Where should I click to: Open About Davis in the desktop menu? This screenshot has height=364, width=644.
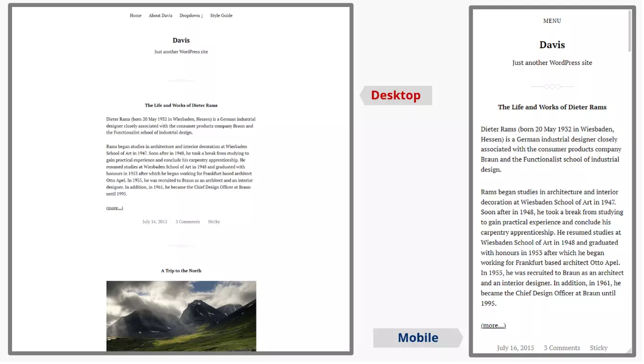pos(160,15)
